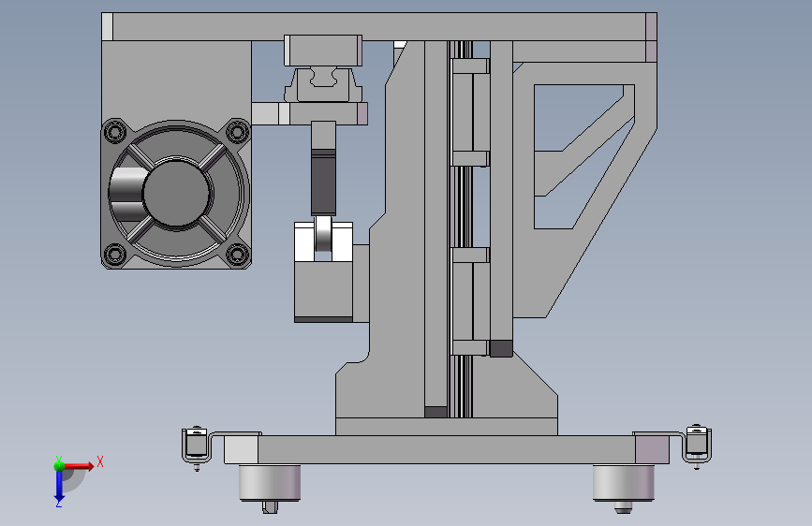Click the green Y axis dot of the triad
Image resolution: width=812 pixels, height=526 pixels.
click(x=59, y=466)
